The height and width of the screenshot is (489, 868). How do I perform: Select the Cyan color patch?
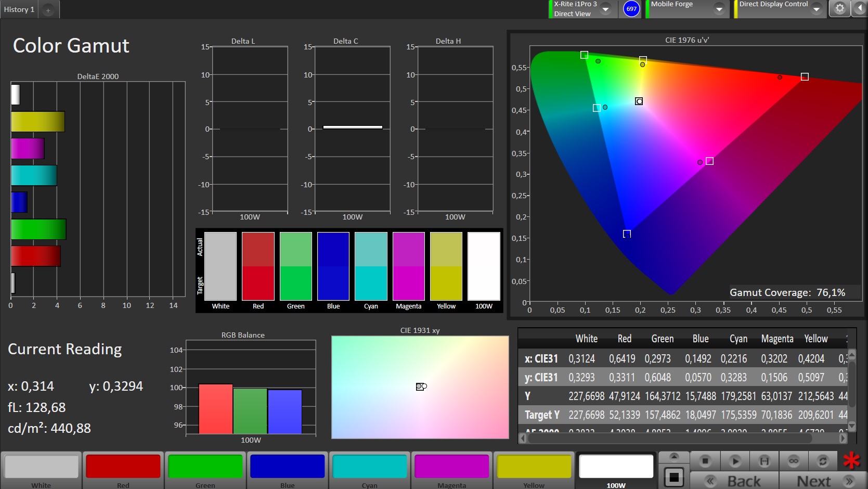pos(369,467)
